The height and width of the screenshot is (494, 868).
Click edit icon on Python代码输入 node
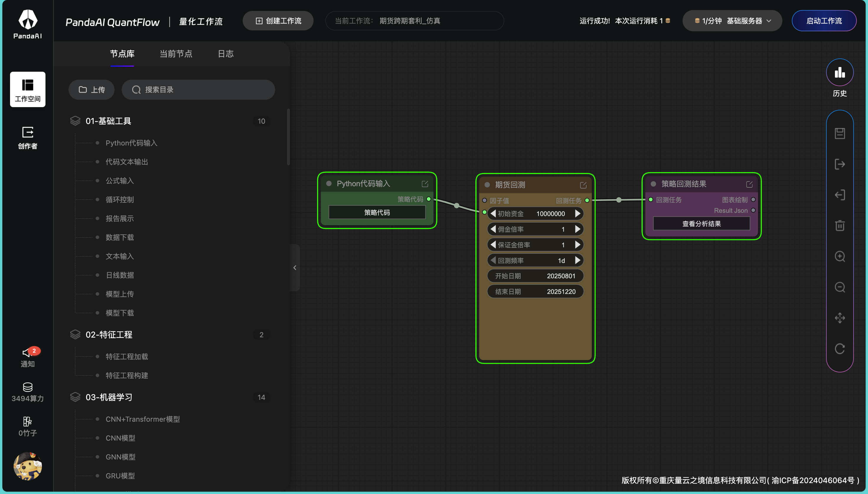click(x=425, y=184)
